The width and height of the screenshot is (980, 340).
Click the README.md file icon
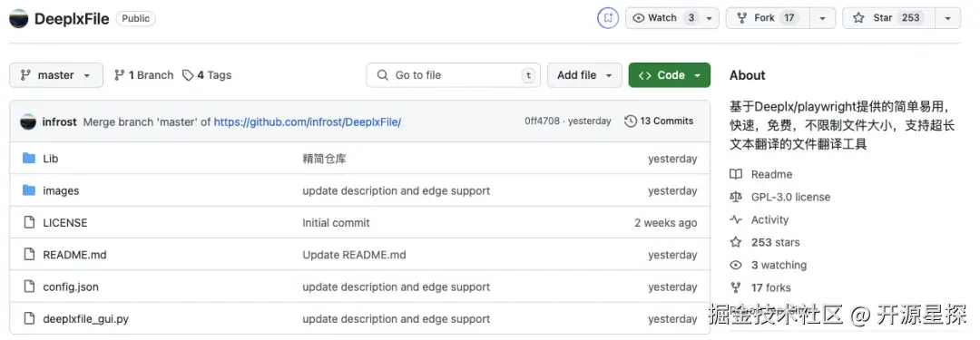pos(29,255)
